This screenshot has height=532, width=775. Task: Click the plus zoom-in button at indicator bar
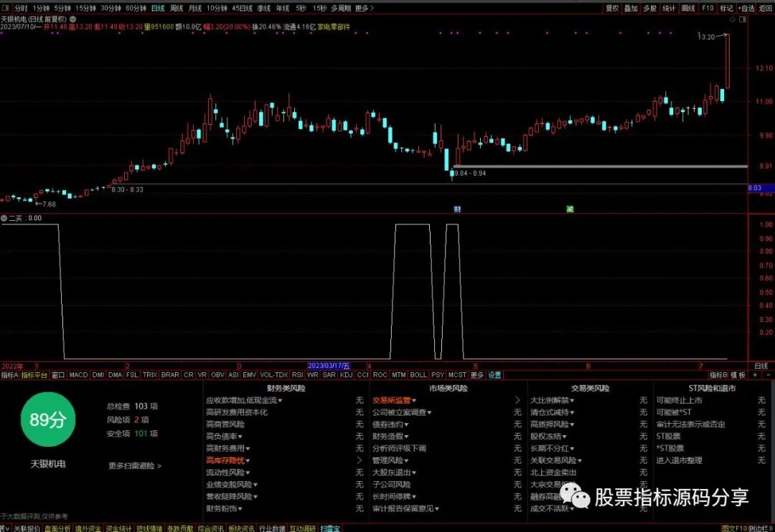point(755,375)
